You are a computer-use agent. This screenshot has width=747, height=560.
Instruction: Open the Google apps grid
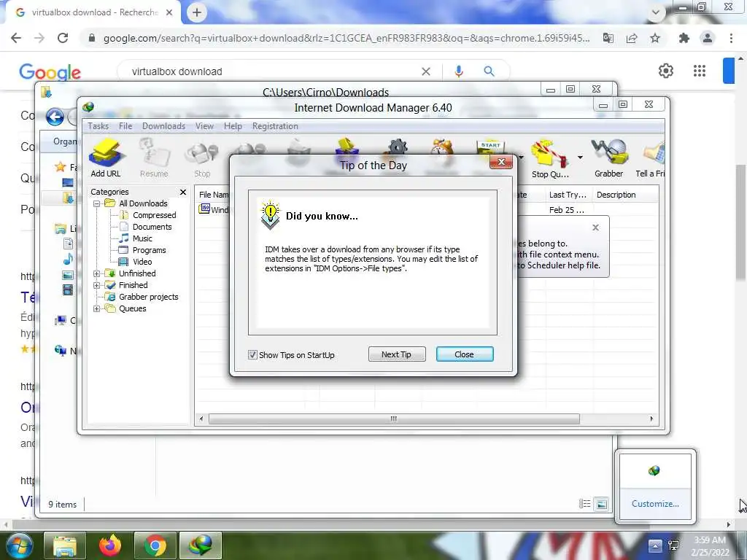coord(700,71)
